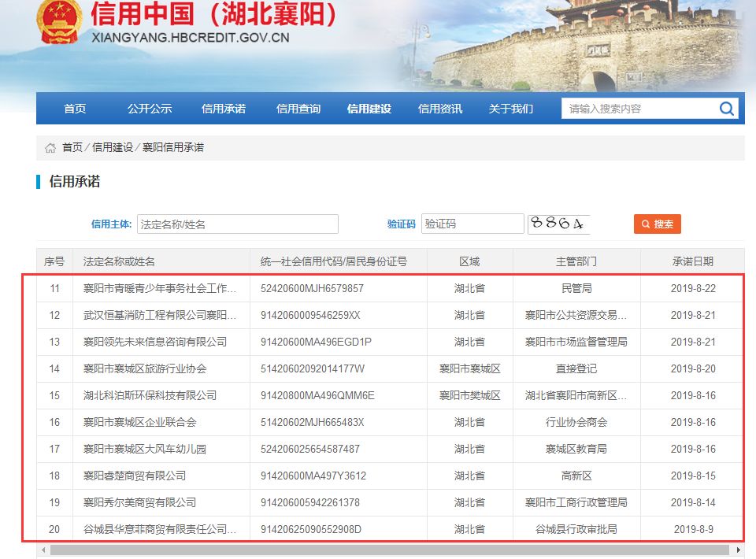
Task: Click the magnifier search icon in navbar
Action: (726, 109)
